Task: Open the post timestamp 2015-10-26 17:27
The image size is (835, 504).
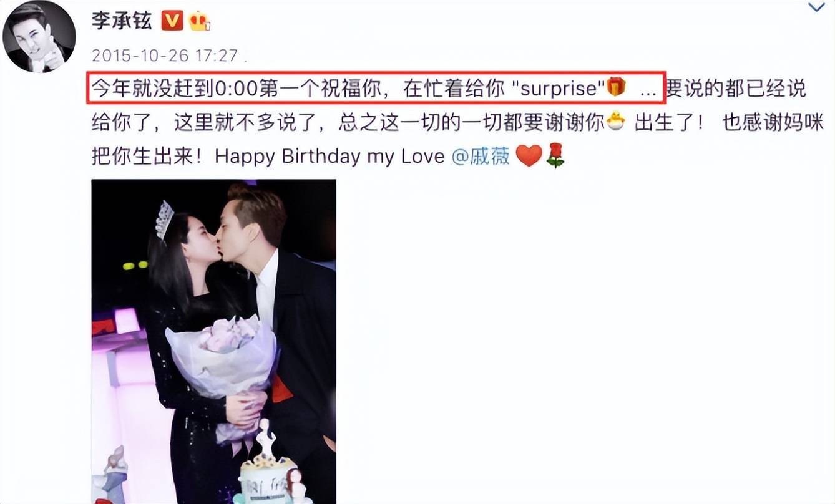Action: (x=165, y=56)
